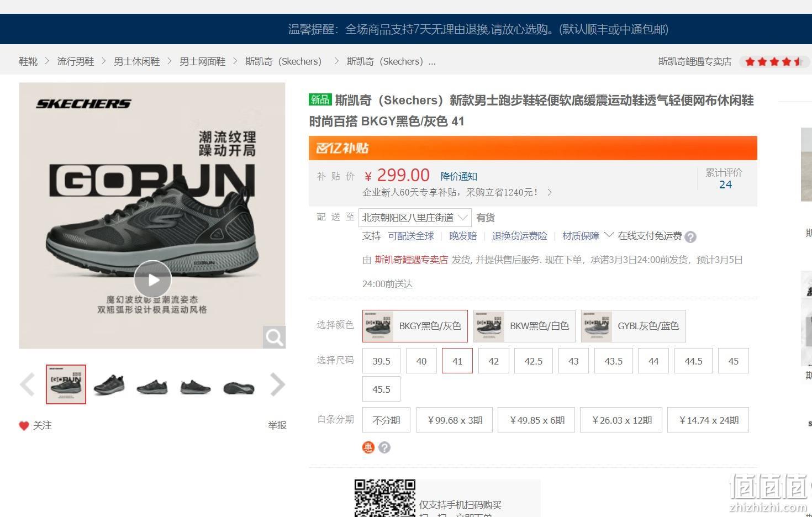Click the orange 惠 promotion icon
Screen dimensions: 812x517
pyautogui.click(x=368, y=447)
